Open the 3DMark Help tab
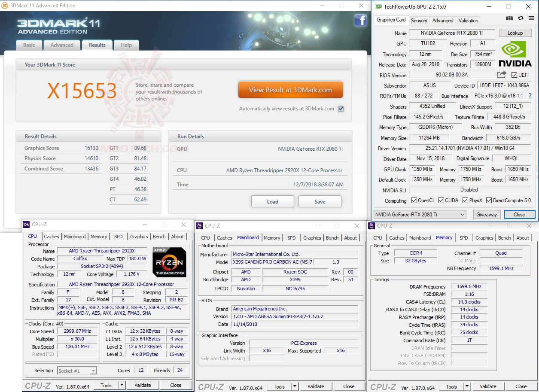 126,45
